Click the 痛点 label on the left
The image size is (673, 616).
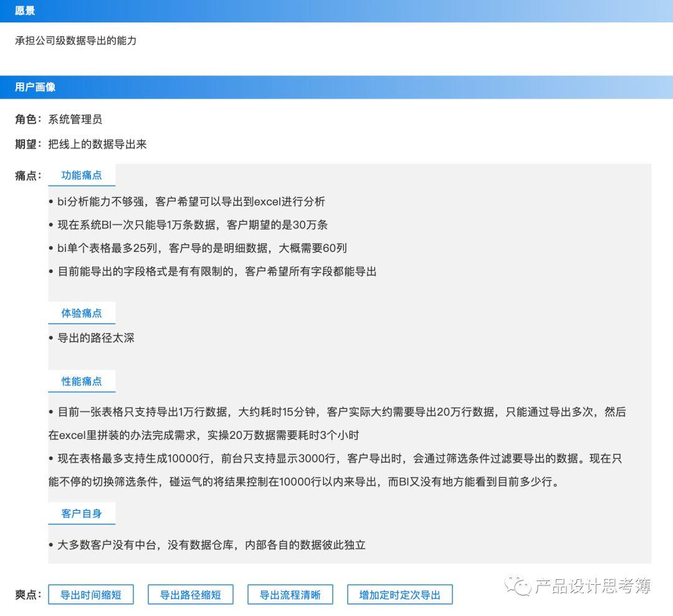coord(26,175)
